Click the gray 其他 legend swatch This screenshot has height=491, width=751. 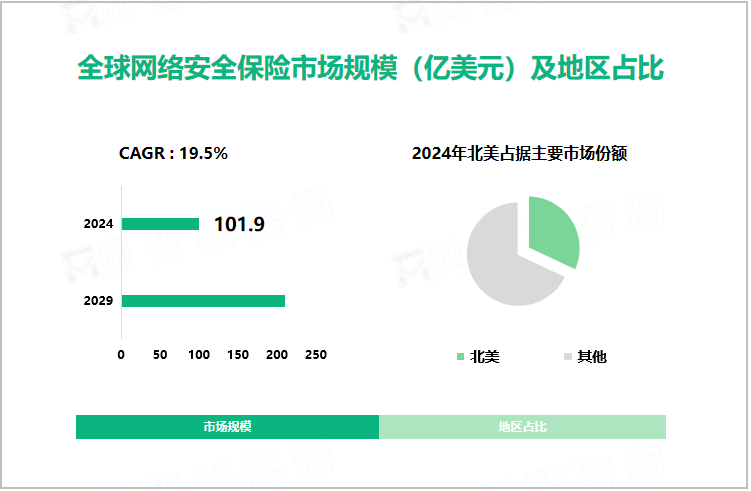click(x=568, y=356)
